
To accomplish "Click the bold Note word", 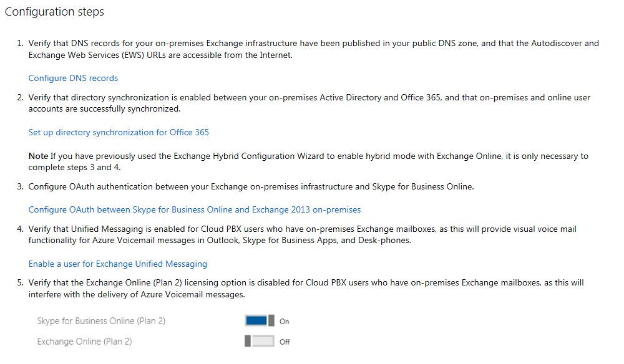I will [x=38, y=156].
